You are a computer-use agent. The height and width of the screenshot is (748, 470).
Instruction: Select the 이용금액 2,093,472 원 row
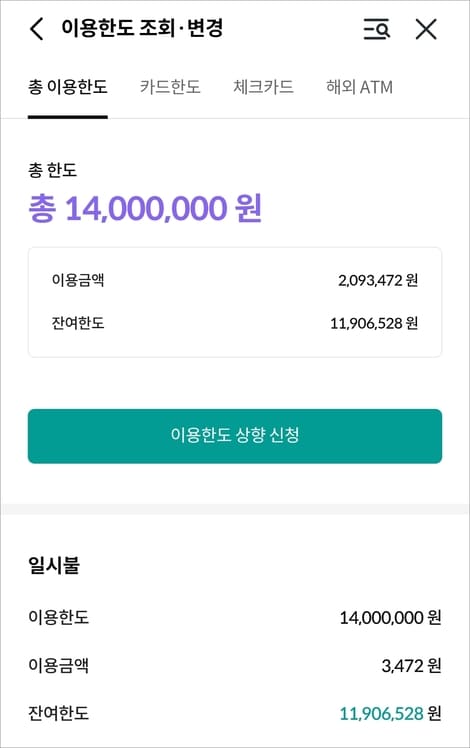[235, 280]
